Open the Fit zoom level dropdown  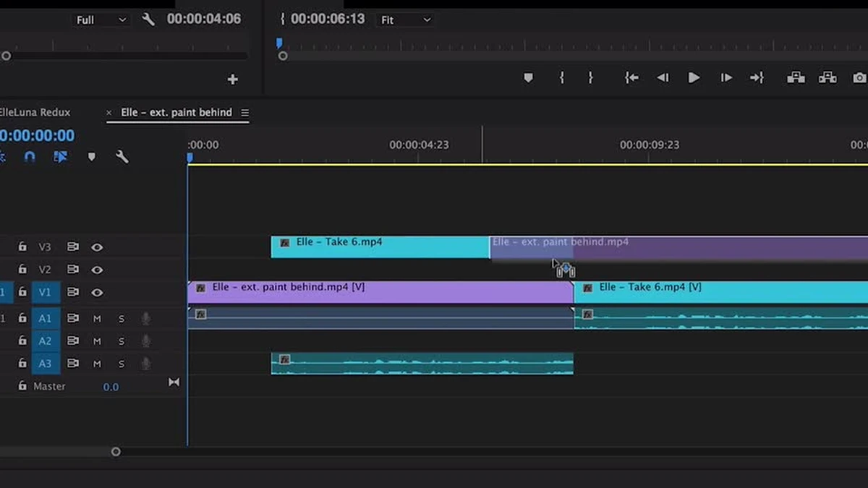click(x=405, y=20)
